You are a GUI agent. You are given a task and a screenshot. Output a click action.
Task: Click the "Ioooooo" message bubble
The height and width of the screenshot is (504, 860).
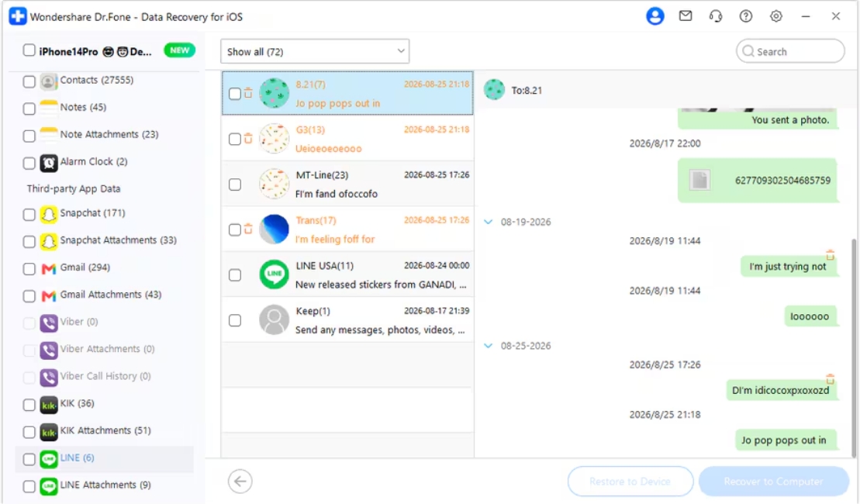(x=810, y=316)
